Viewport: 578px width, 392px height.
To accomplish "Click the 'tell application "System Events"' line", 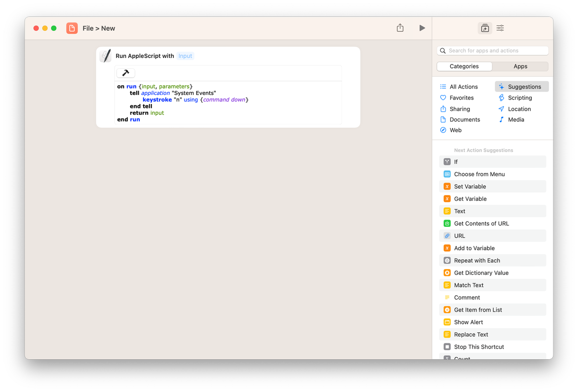I will [x=173, y=93].
